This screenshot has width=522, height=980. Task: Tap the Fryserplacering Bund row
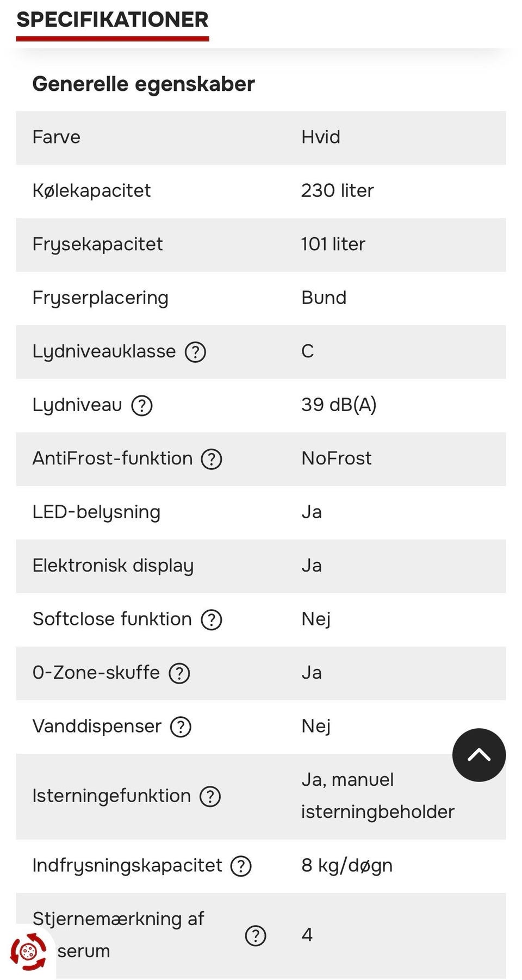click(261, 298)
